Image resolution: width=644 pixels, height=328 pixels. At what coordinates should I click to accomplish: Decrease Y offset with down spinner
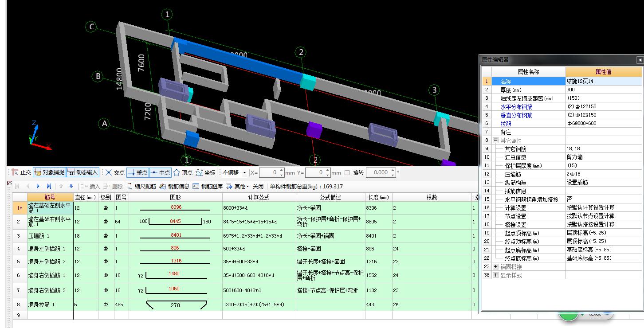[328, 175]
